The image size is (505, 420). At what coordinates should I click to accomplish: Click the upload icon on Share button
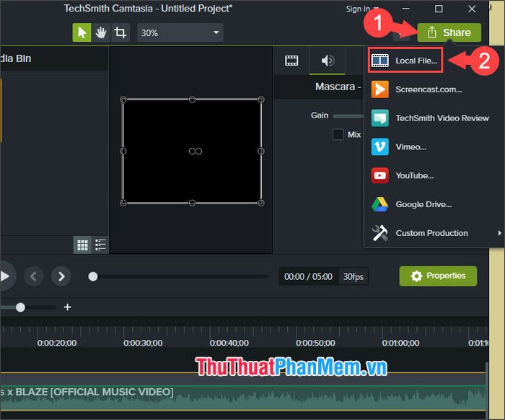[432, 32]
